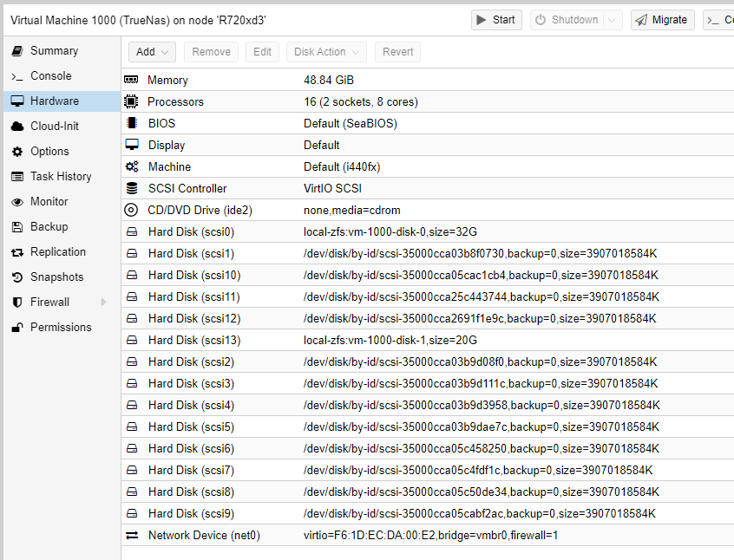
Task: Open the Summary tab
Action: (x=62, y=50)
